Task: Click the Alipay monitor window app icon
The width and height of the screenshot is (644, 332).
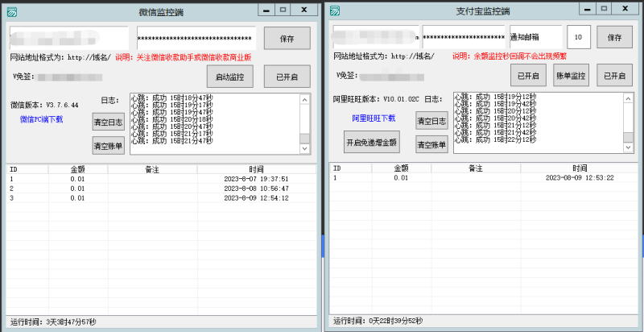Action: (x=335, y=11)
